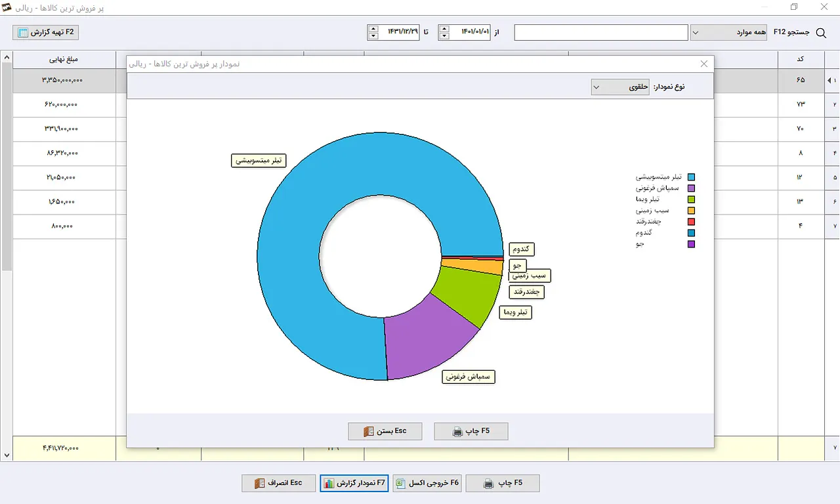Click the red legend swatch for چغندرقند

coord(691,222)
